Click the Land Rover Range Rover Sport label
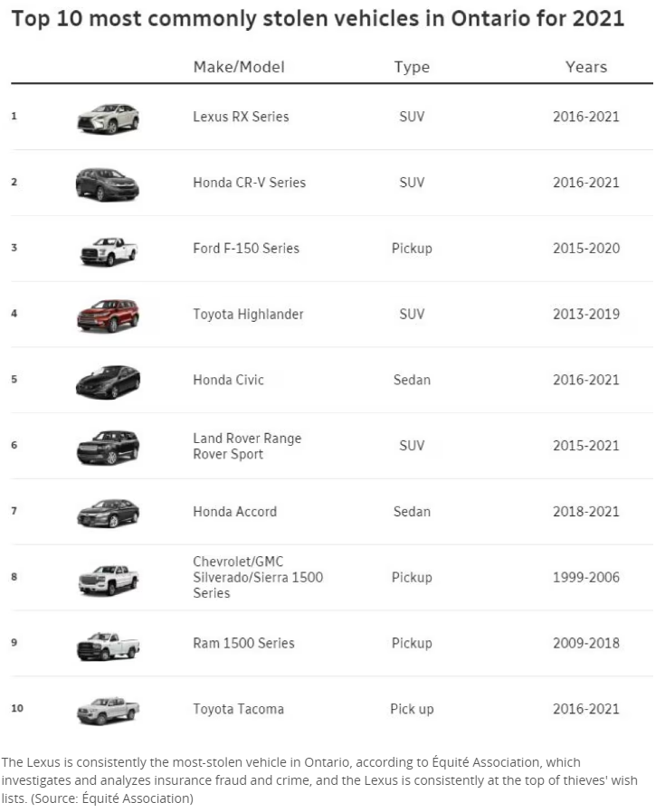 click(x=247, y=446)
